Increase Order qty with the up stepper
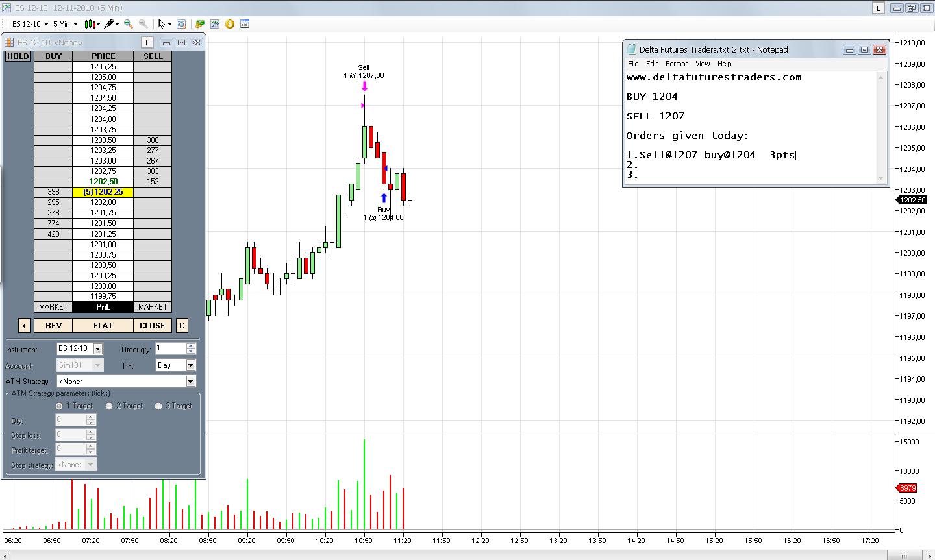Image resolution: width=935 pixels, height=560 pixels. (x=192, y=346)
